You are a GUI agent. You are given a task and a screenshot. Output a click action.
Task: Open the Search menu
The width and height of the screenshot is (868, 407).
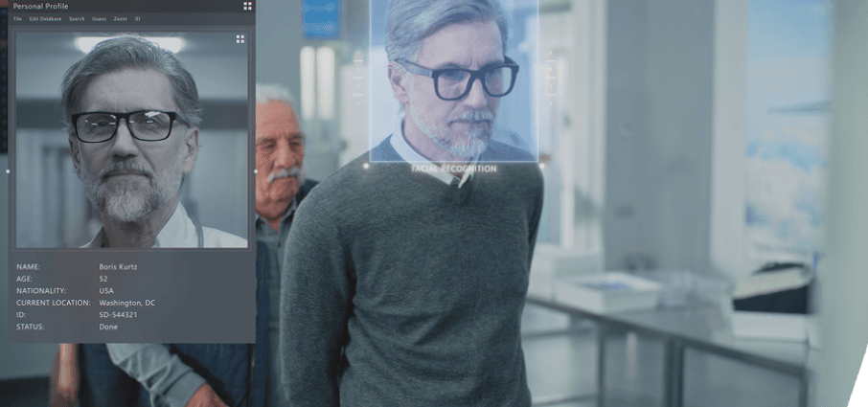pyautogui.click(x=77, y=19)
